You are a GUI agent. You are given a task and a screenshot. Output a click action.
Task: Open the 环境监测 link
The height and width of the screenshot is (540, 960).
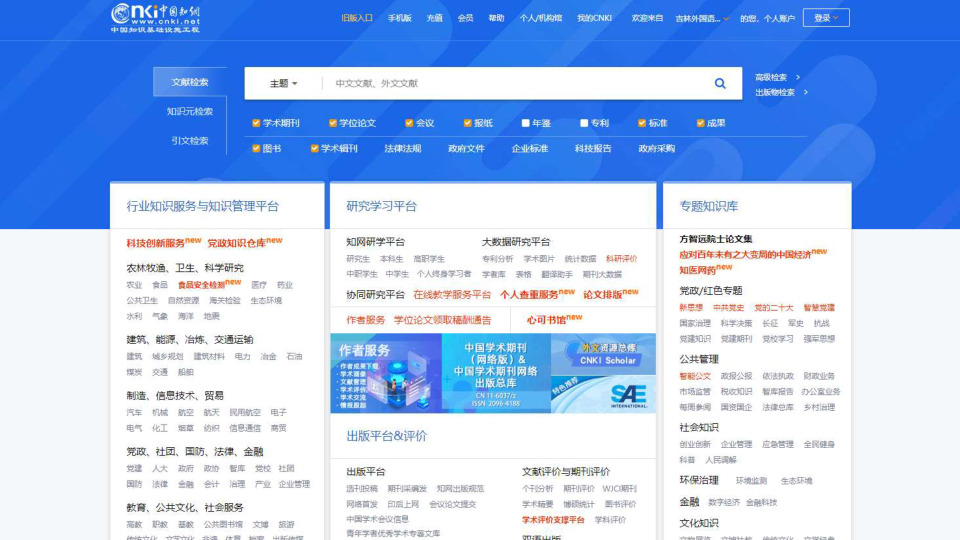pyautogui.click(x=751, y=481)
